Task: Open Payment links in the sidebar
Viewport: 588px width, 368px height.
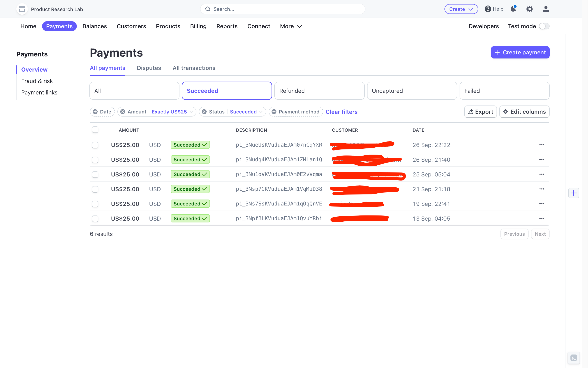Action: 39,92
